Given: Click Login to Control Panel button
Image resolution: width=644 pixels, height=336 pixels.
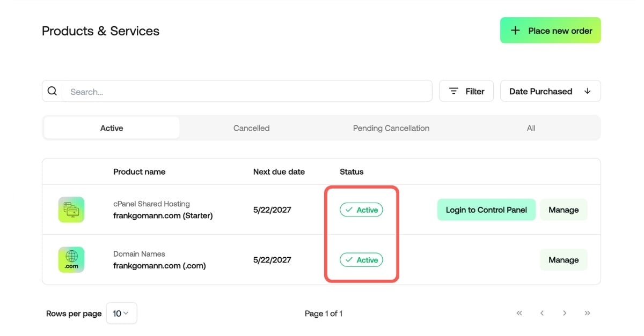Looking at the screenshot, I should point(486,210).
